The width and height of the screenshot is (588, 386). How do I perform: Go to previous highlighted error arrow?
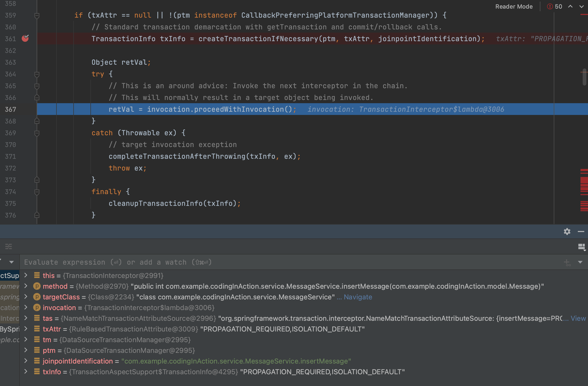pyautogui.click(x=570, y=6)
